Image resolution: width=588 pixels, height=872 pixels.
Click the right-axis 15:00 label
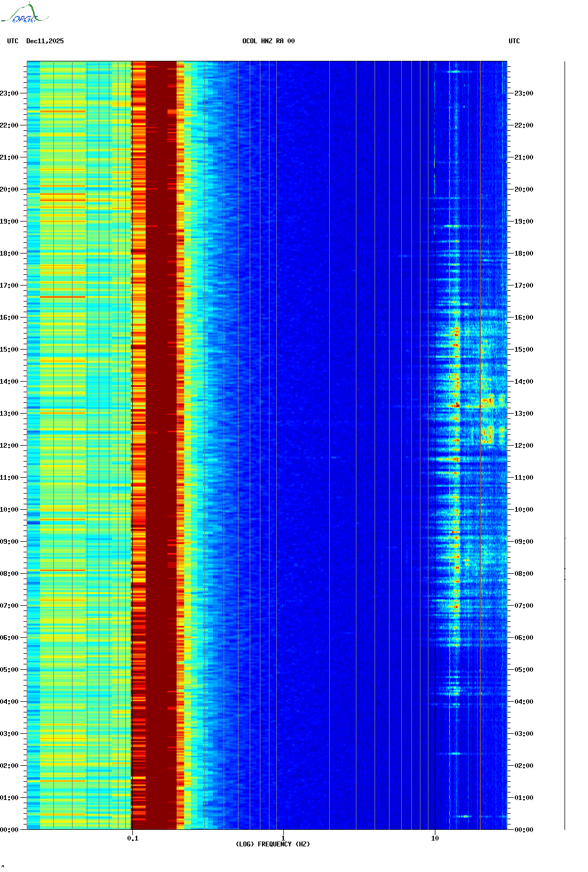524,350
